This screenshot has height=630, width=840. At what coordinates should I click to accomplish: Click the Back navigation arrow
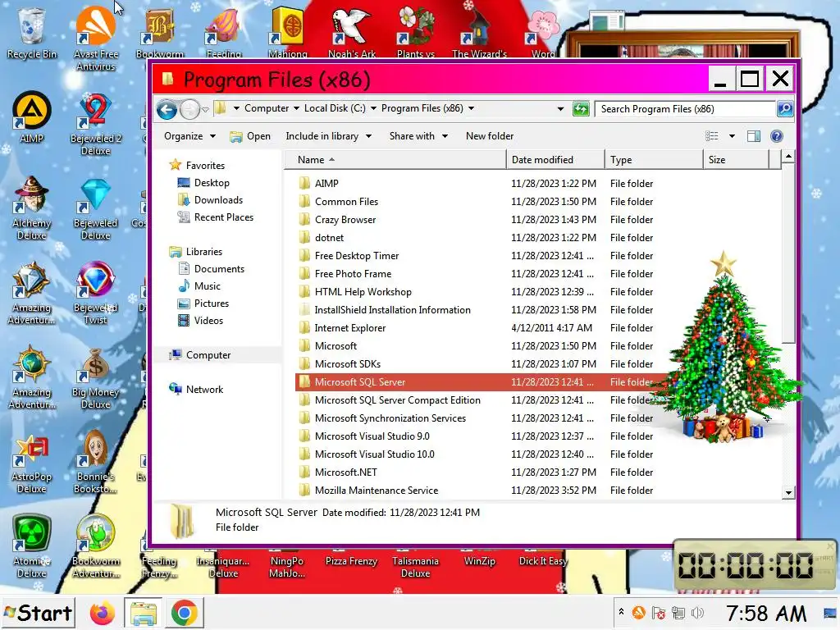(167, 110)
